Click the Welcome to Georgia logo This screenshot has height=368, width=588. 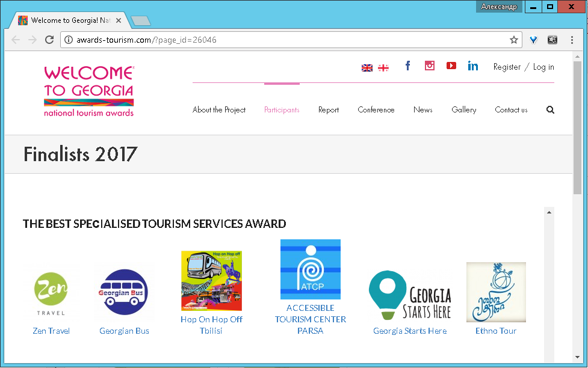pos(88,91)
